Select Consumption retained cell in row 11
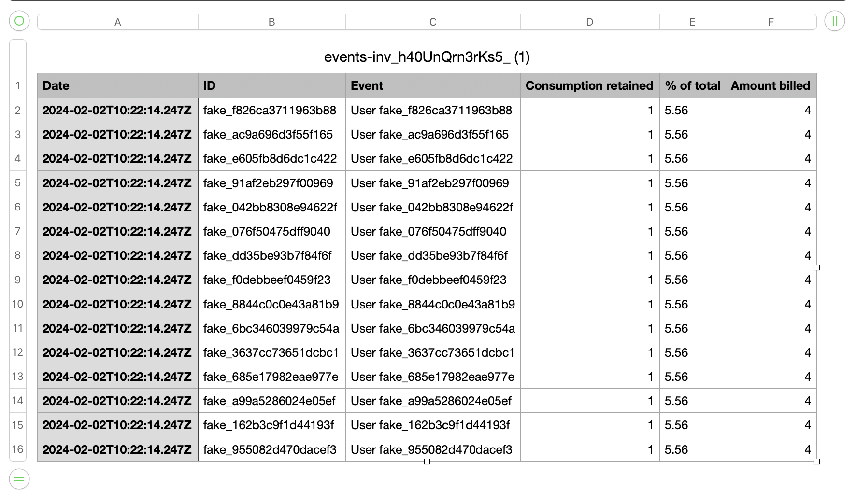Image resolution: width=856 pixels, height=504 pixels. pos(590,328)
